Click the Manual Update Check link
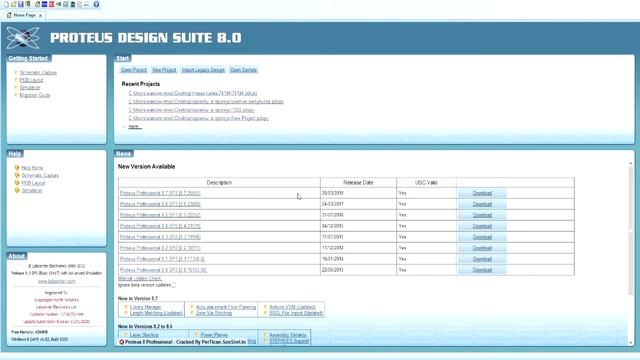640x360 pixels. point(140,278)
